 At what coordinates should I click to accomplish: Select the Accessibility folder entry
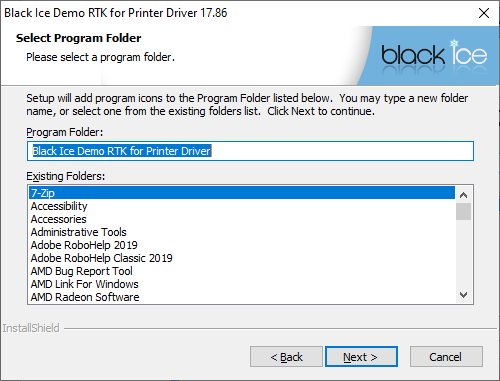tap(242, 206)
